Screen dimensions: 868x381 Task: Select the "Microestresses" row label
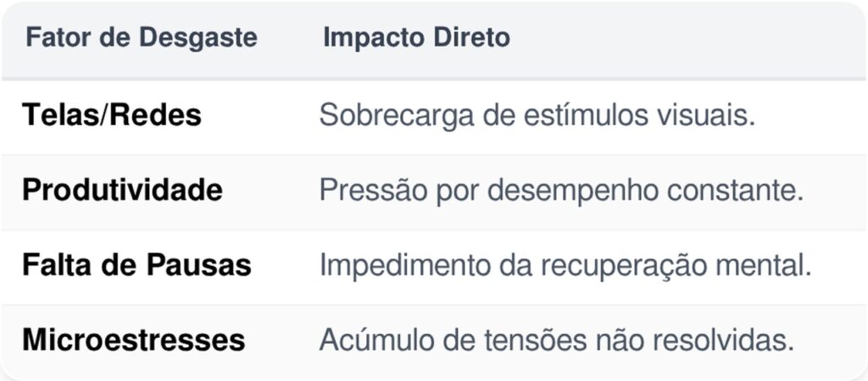click(133, 340)
